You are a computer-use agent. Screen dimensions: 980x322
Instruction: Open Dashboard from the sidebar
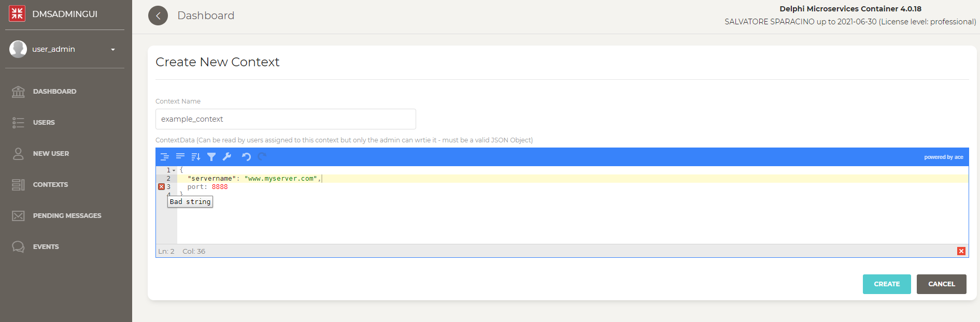(54, 92)
